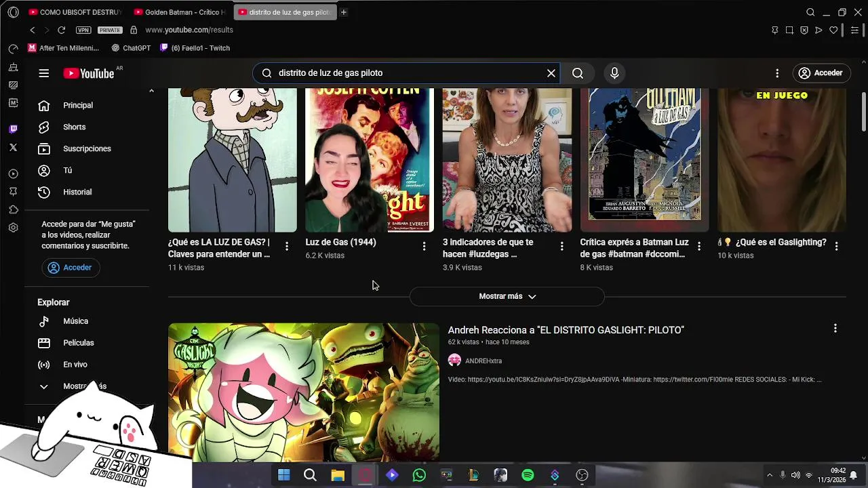Clear the search text with the X
The image size is (868, 488).
[551, 73]
